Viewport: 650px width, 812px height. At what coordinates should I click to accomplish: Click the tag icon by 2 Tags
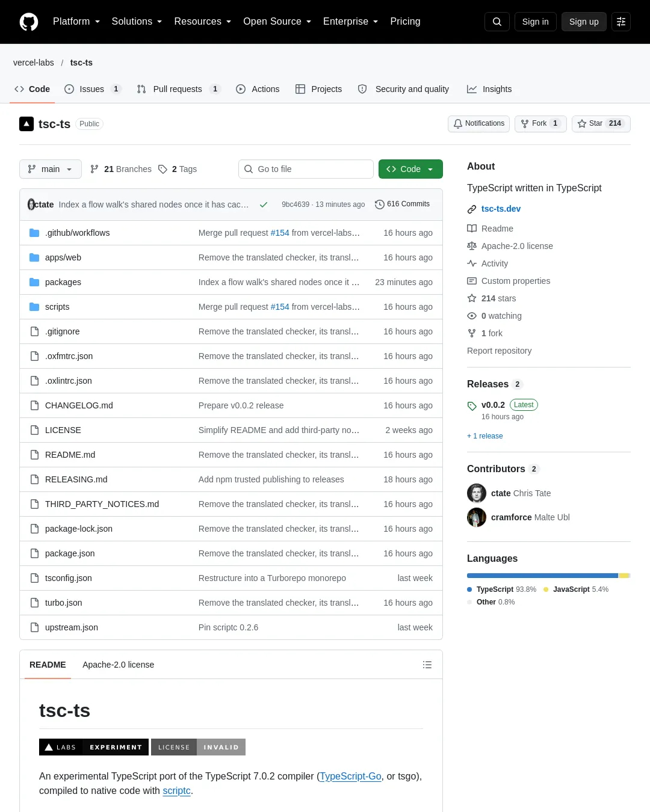coord(162,169)
